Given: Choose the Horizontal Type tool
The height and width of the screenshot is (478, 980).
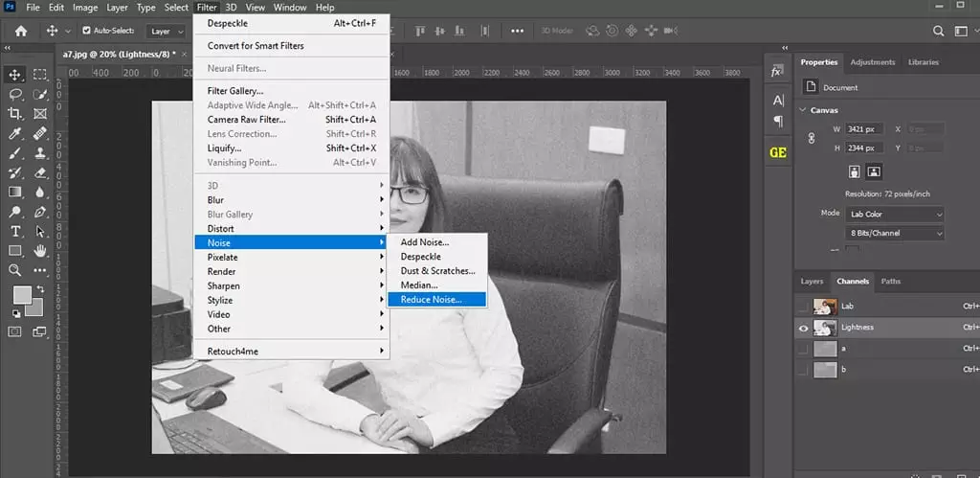Looking at the screenshot, I should 15,232.
